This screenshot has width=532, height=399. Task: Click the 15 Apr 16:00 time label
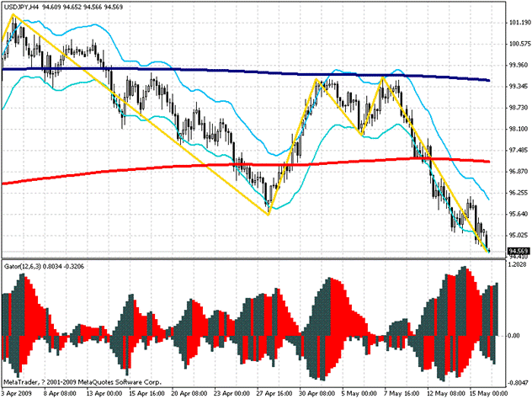[147, 393]
